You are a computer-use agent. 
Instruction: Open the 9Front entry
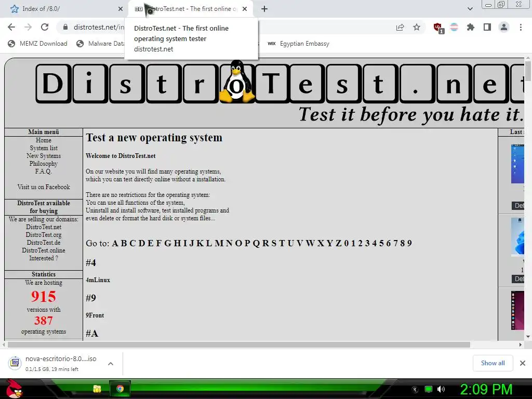tap(95, 315)
